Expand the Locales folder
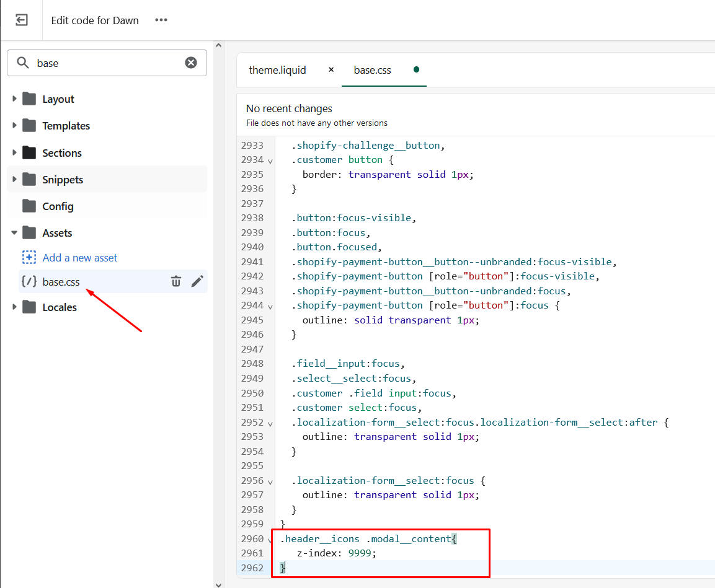Viewport: 715px width, 588px height. [x=14, y=307]
